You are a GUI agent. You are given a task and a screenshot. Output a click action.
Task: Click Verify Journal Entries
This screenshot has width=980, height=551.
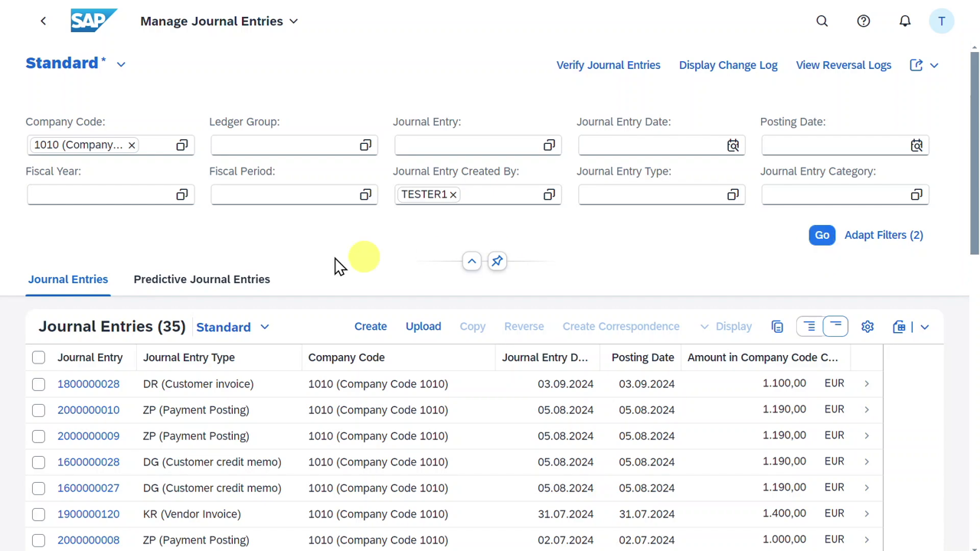click(609, 65)
